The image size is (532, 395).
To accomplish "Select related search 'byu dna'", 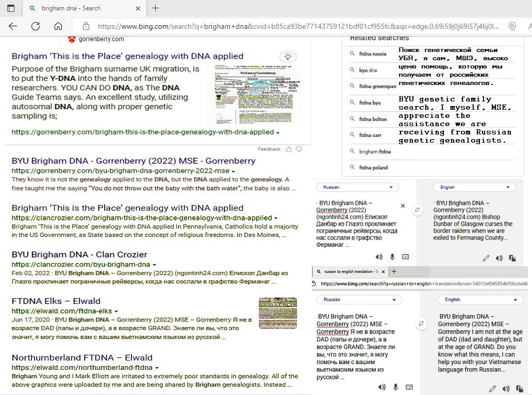I will (x=368, y=70).
